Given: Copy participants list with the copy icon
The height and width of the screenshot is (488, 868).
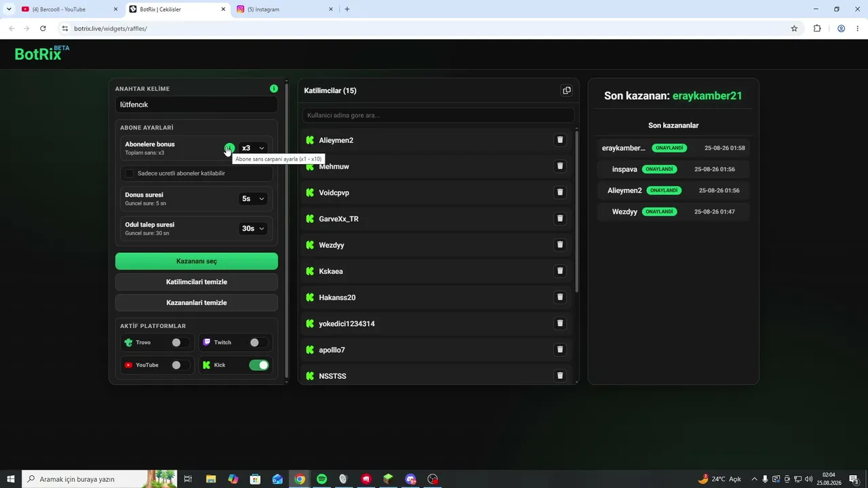Looking at the screenshot, I should point(567,90).
